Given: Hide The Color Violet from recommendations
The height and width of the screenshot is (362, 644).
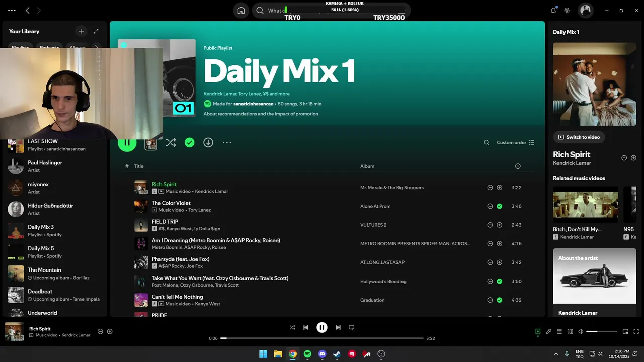Looking at the screenshot, I should point(490,206).
